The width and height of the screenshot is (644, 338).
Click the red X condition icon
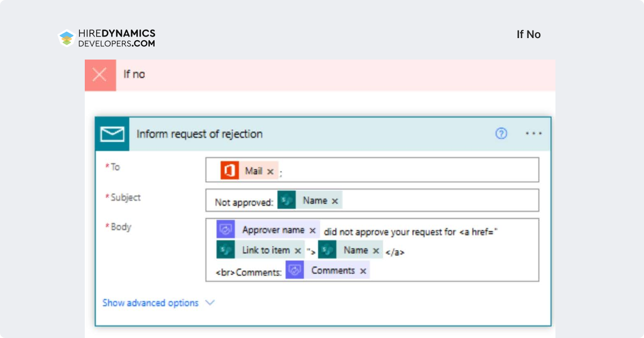[100, 75]
